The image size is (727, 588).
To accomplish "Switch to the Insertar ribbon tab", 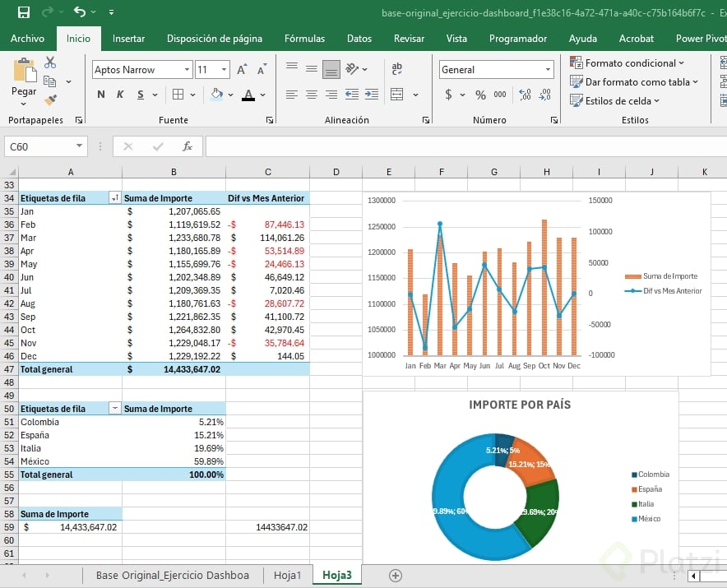I will (128, 39).
